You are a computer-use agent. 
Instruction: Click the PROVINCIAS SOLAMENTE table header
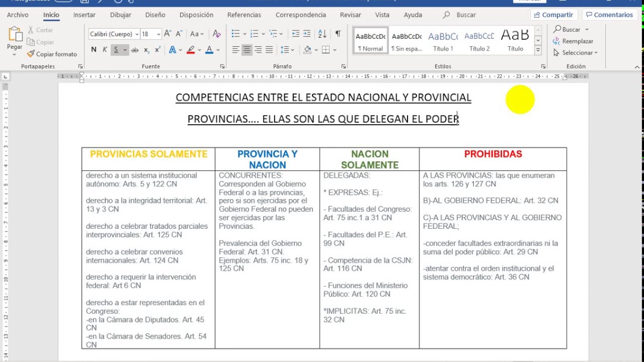tap(148, 154)
